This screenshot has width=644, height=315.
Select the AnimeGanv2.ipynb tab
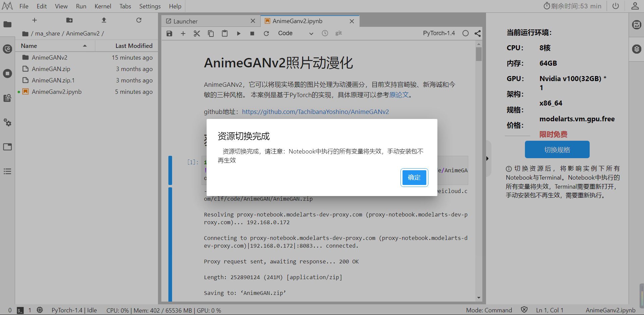coord(310,21)
